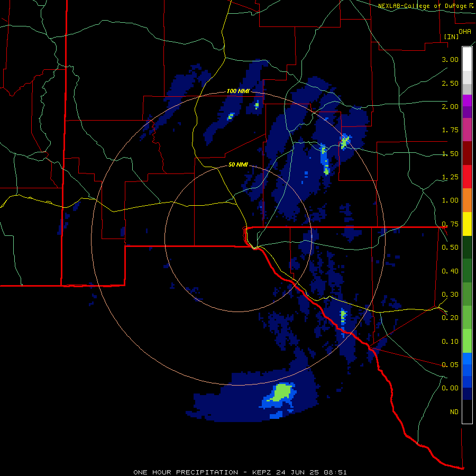Click the bright red legend swatch above 1.25

pyautogui.click(x=467, y=177)
